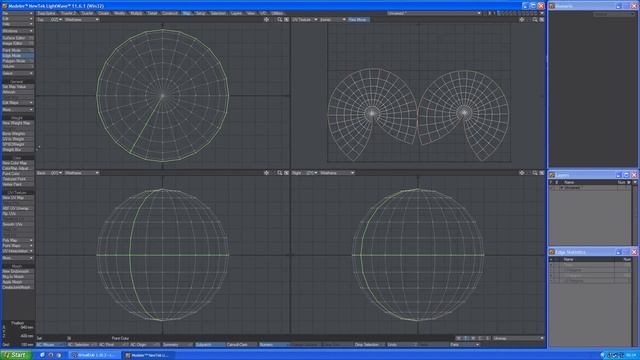Open the Surface Editor

point(18,38)
